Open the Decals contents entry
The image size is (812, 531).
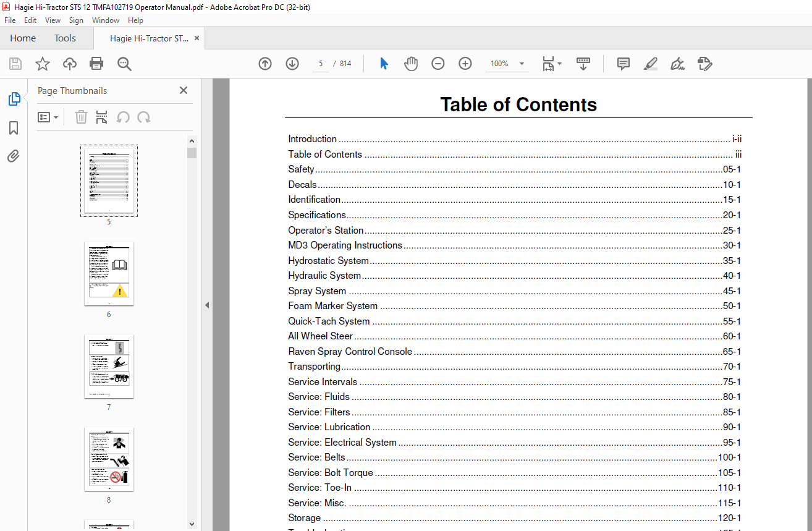(514, 184)
